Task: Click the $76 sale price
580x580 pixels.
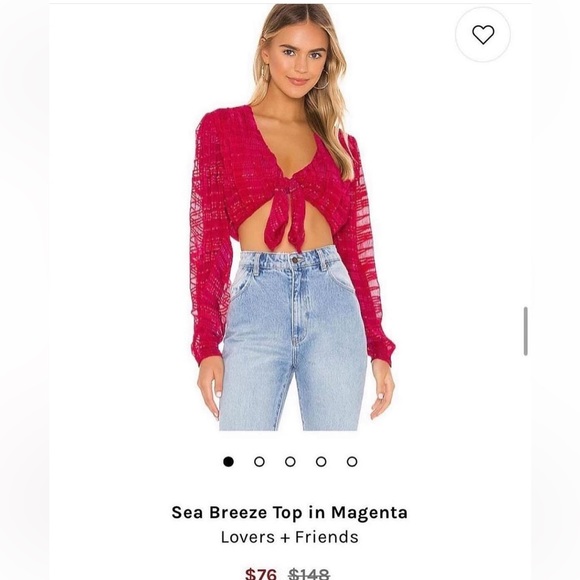Action: 261,574
